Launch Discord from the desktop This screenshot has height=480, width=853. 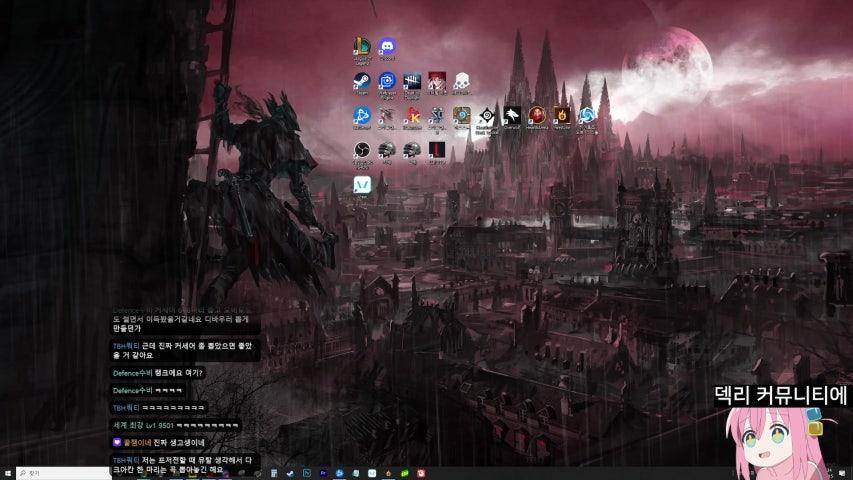[x=387, y=46]
